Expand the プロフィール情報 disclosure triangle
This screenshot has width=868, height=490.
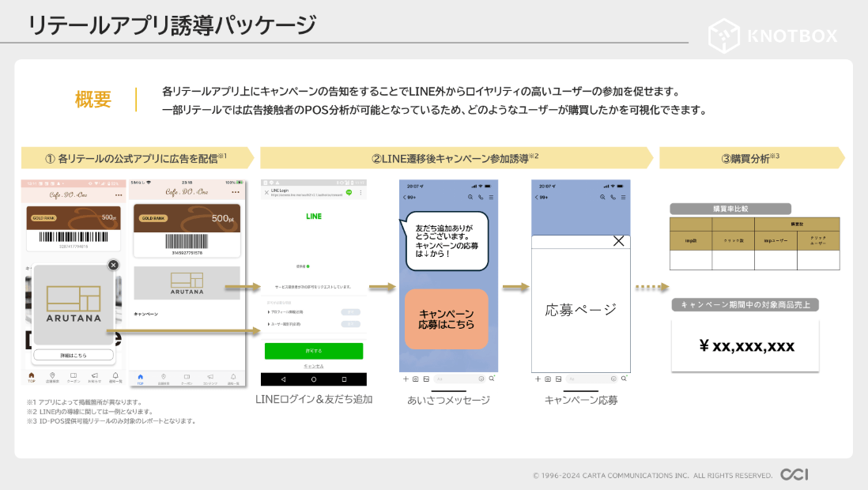pyautogui.click(x=268, y=312)
